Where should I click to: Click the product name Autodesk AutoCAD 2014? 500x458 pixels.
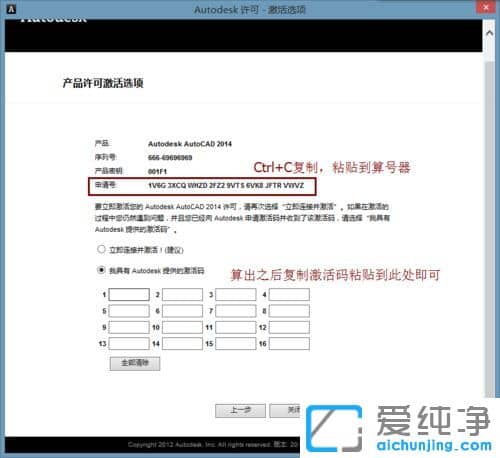[190, 144]
